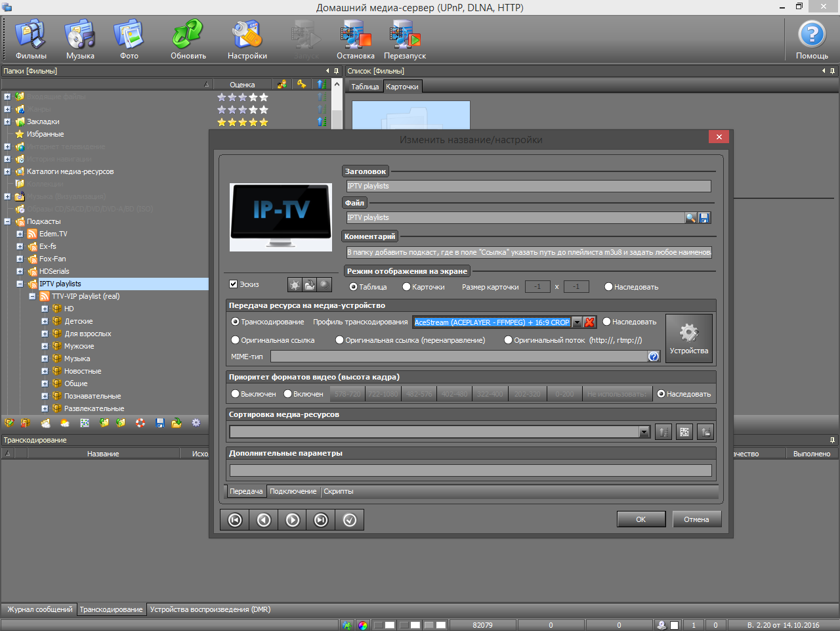Click the Музыка (Music) toolbar icon
840x631 pixels.
click(80, 39)
